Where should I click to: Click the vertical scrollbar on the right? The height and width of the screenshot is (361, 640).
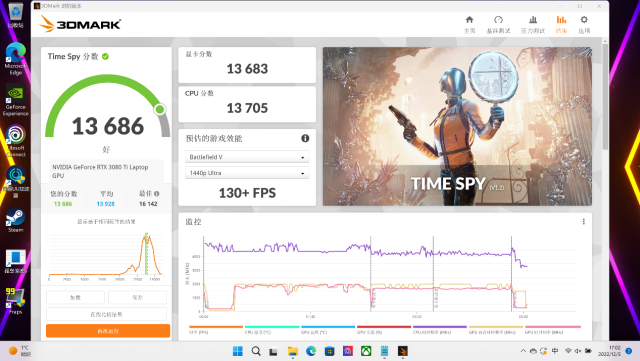pyautogui.click(x=605, y=96)
